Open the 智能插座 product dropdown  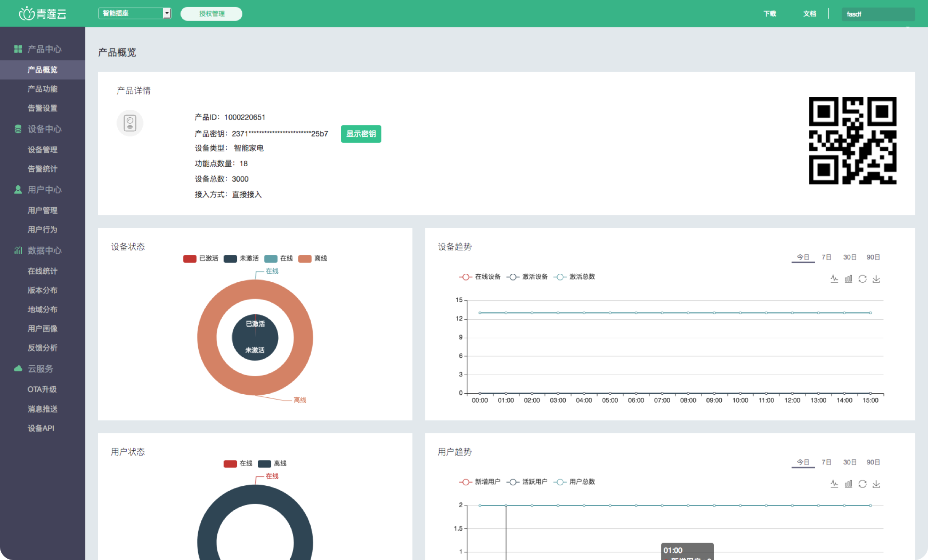[135, 13]
